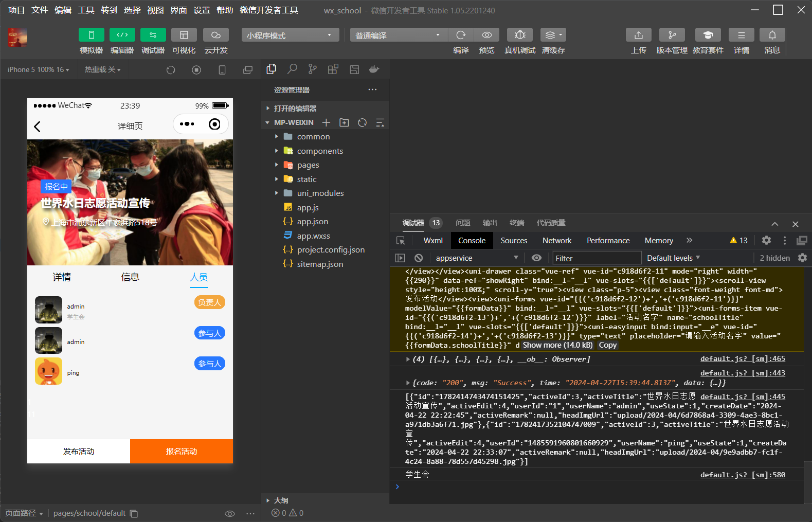Tap the 报名活动 orange button
This screenshot has height=522, width=812.
(182, 451)
